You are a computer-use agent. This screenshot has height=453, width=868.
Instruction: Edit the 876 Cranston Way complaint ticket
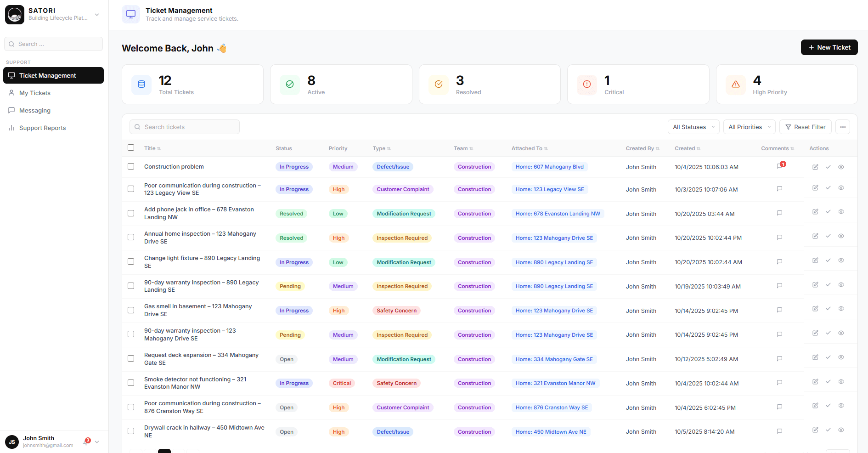tap(815, 406)
